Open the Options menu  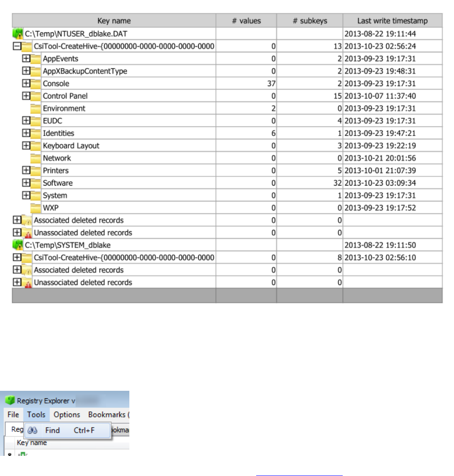click(67, 415)
